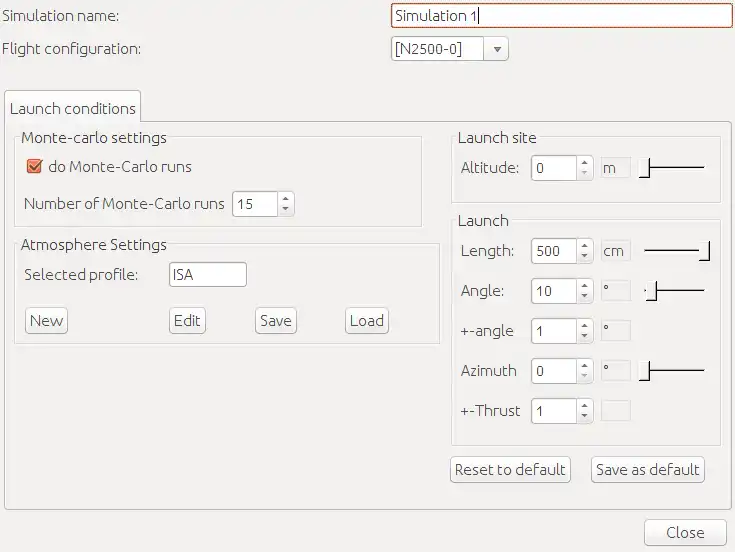735x552 pixels.
Task: Select the Launch conditions tab
Action: click(x=73, y=108)
